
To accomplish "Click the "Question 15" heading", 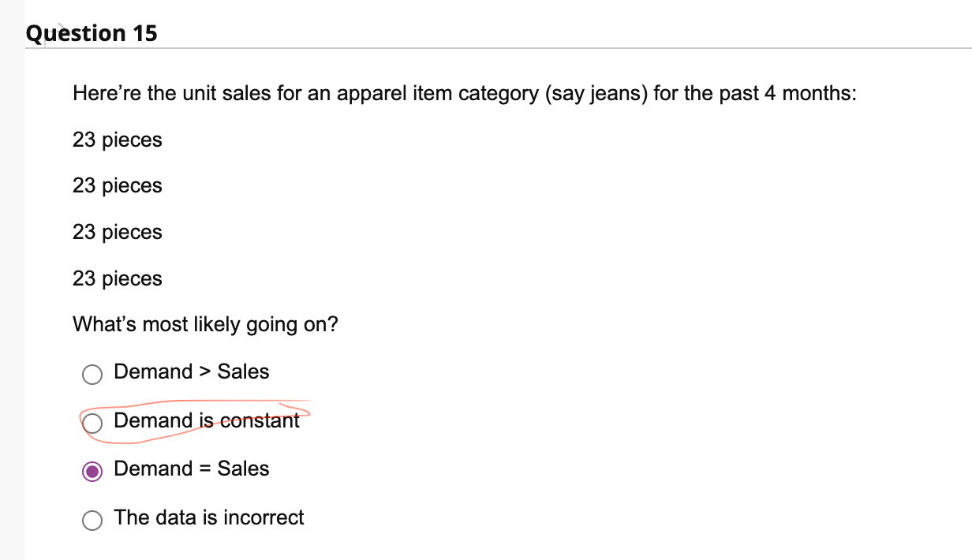I will point(92,33).
